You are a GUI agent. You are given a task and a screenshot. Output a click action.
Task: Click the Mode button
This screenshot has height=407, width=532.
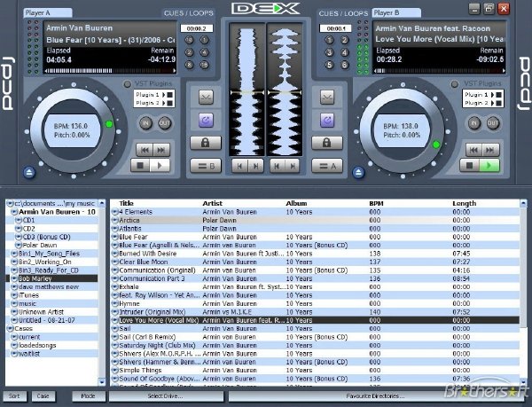tap(88, 396)
